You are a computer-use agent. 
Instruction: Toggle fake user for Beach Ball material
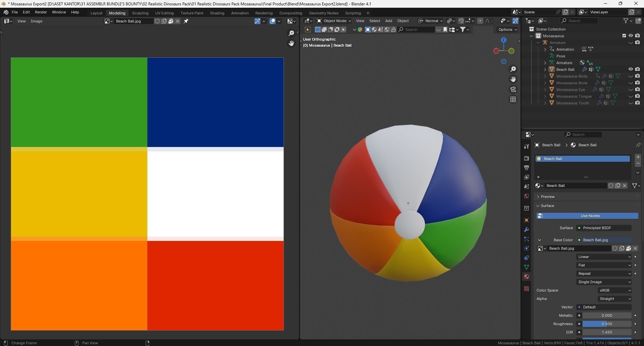pyautogui.click(x=611, y=186)
